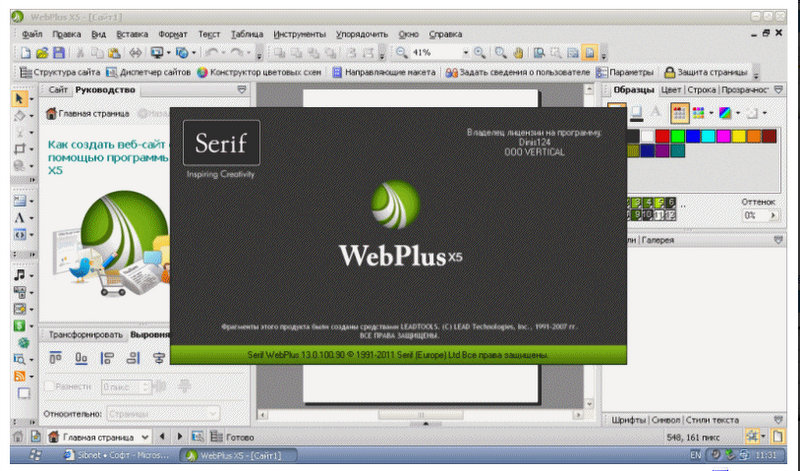Click the Align right icon
800x471 pixels.
pyautogui.click(x=133, y=358)
